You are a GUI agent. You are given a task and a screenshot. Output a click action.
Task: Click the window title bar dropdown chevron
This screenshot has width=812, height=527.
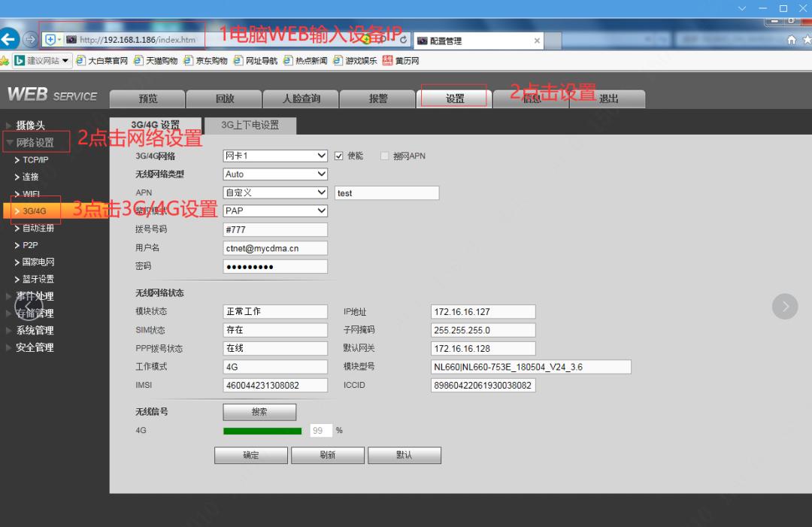pos(741,8)
